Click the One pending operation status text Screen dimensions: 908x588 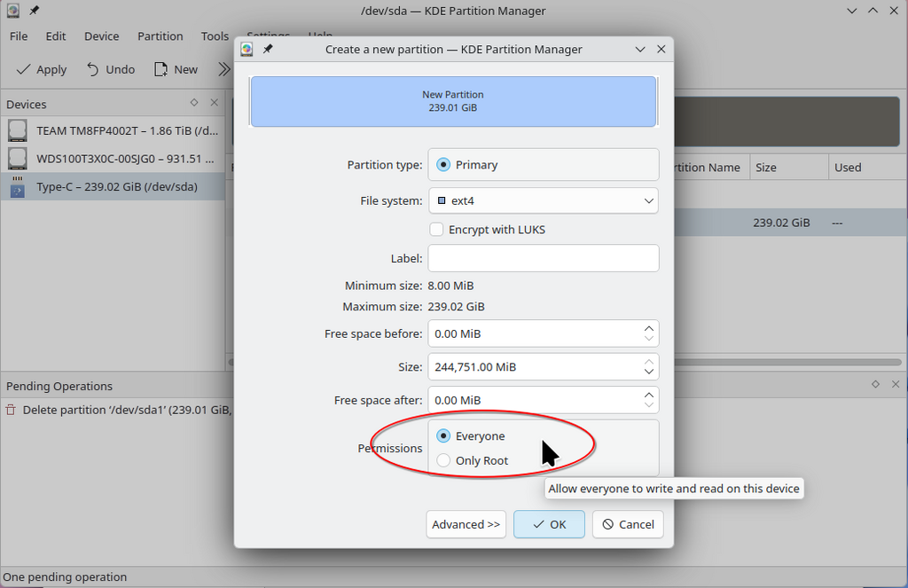pos(65,577)
